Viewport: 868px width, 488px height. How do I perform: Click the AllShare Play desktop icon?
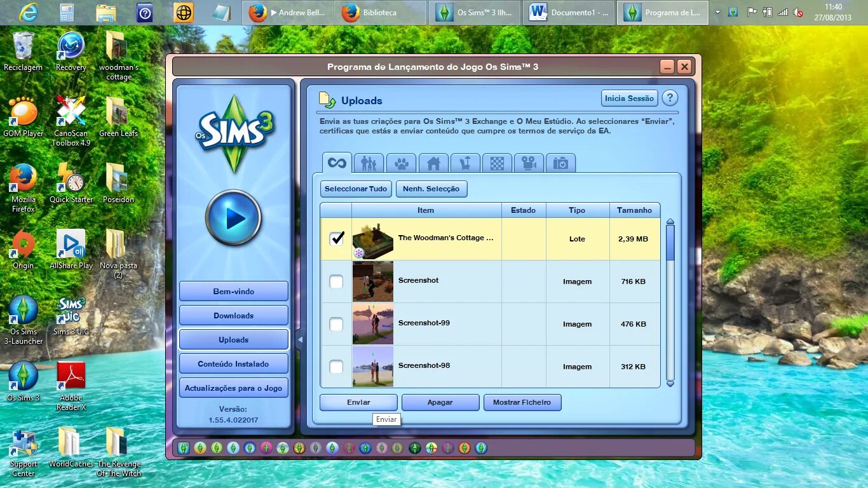tap(71, 249)
